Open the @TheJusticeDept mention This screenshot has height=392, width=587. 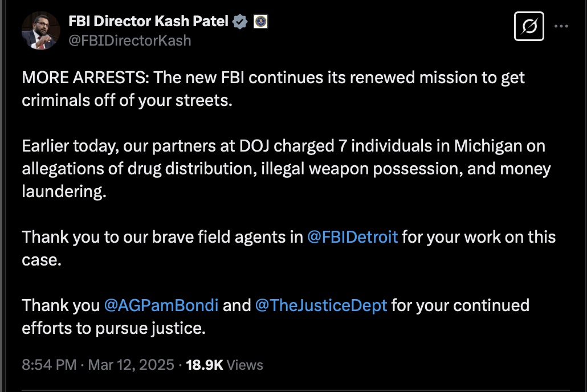[321, 305]
